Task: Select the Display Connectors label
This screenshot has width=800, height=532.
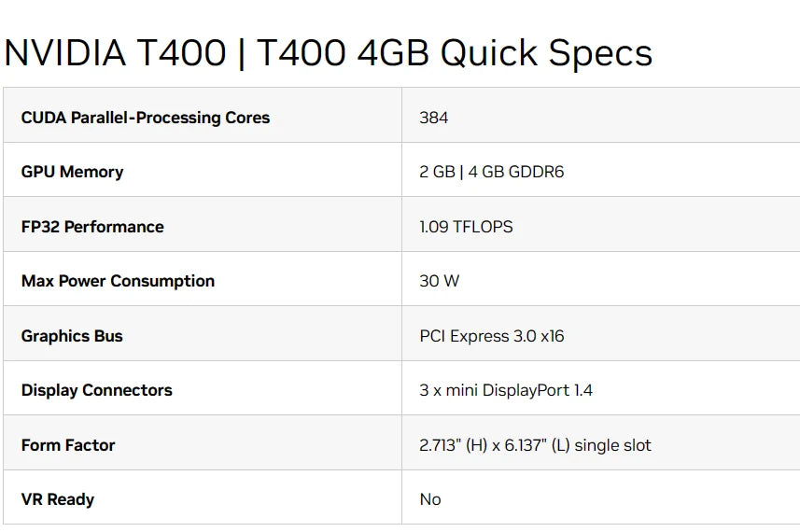Action: coord(97,390)
